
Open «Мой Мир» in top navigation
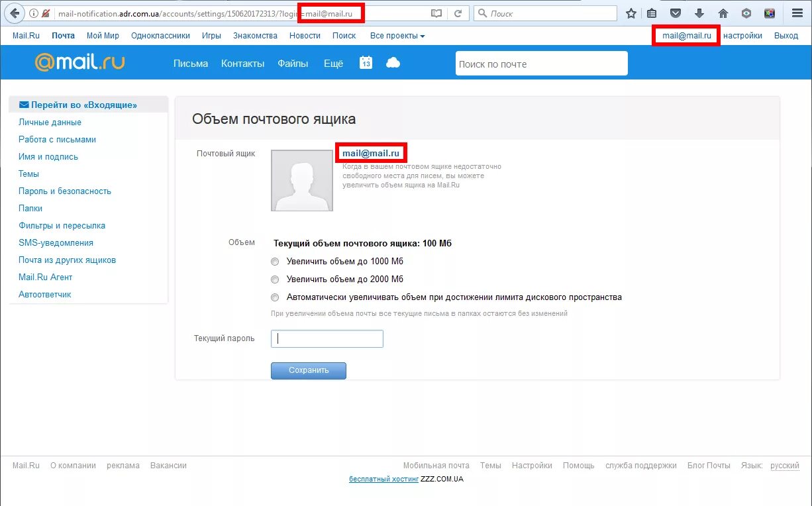pyautogui.click(x=103, y=36)
